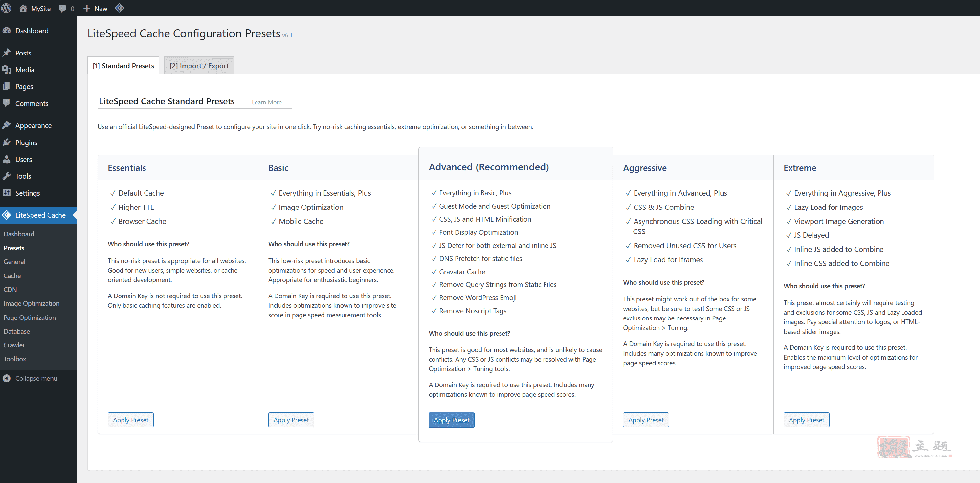Click 'JS Delayed' feature text
Image resolution: width=980 pixels, height=483 pixels.
812,235
